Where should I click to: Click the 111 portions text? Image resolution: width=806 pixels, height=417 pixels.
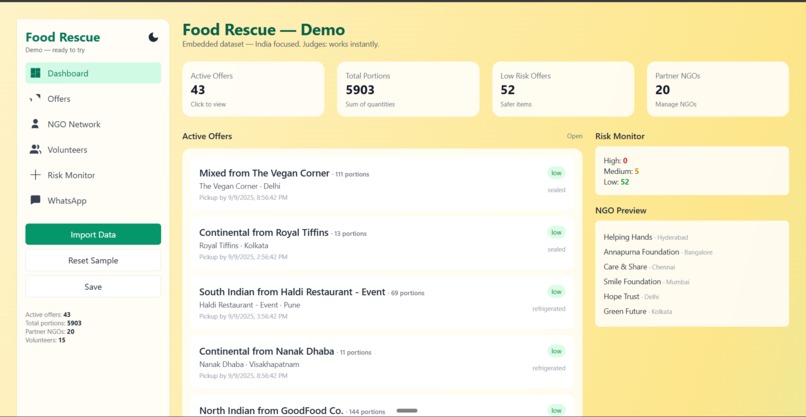click(x=352, y=174)
